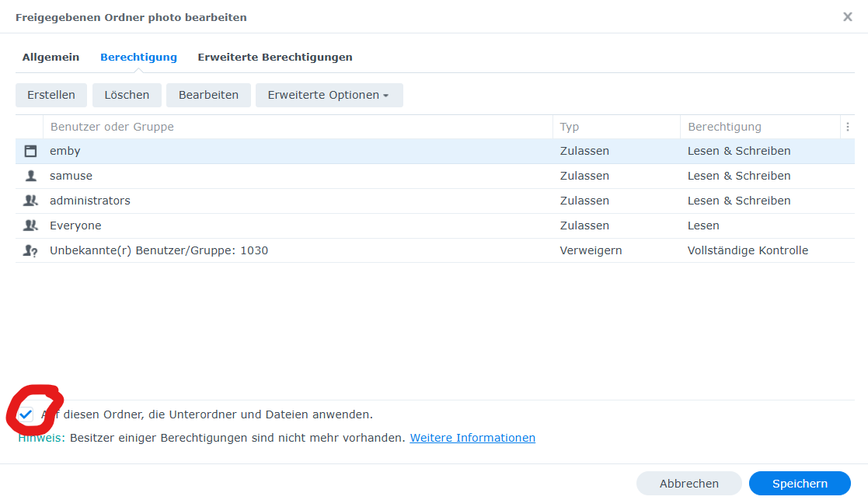Close the photo folder edit dialog
The image size is (868, 500).
tap(847, 17)
